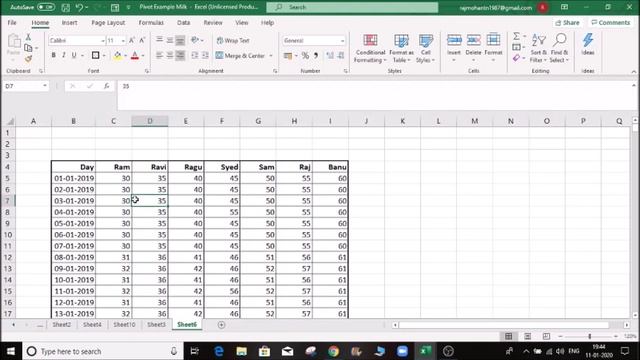Toggle the AutoSave switch
This screenshot has width=640, height=360.
pos(46,7)
